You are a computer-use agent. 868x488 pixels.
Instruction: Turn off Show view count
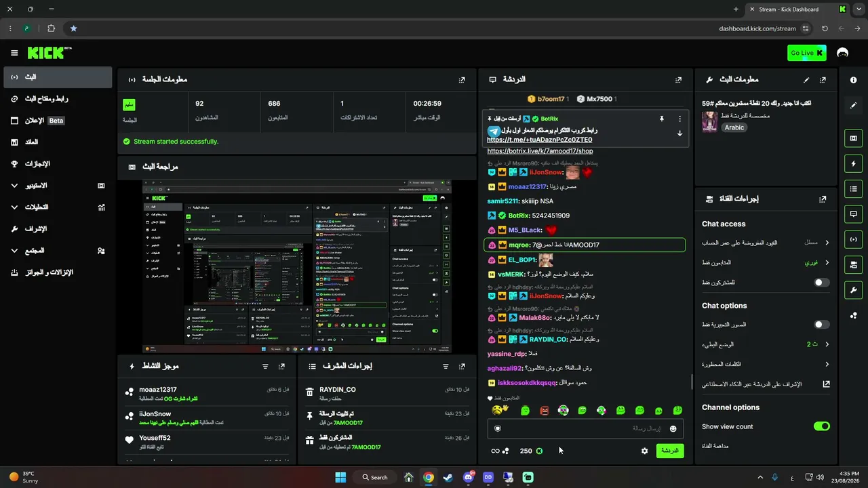(x=821, y=426)
